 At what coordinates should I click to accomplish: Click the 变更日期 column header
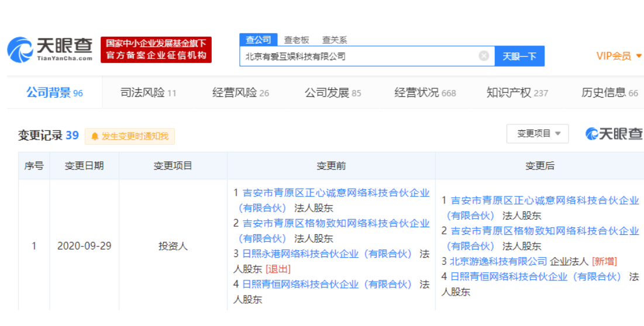(x=84, y=166)
